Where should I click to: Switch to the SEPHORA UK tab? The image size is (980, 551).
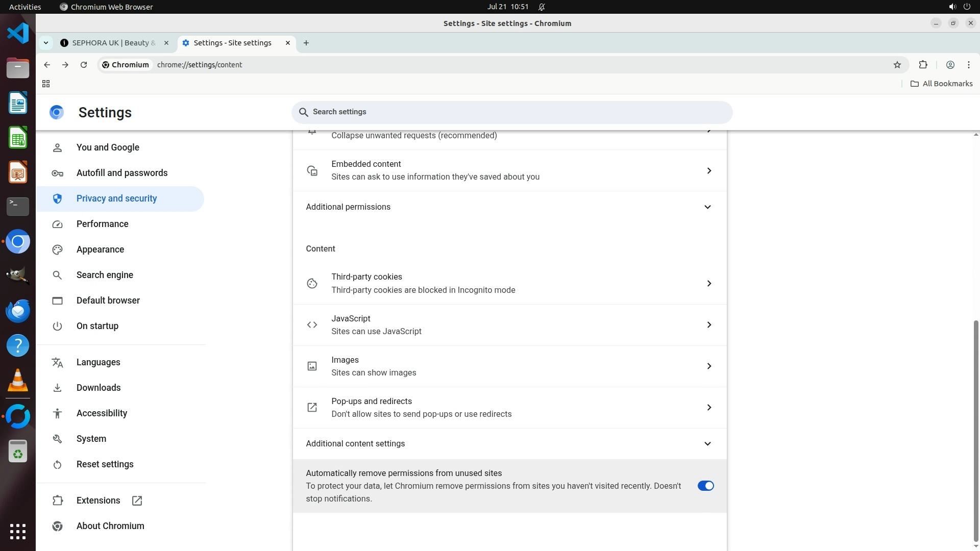tap(113, 43)
